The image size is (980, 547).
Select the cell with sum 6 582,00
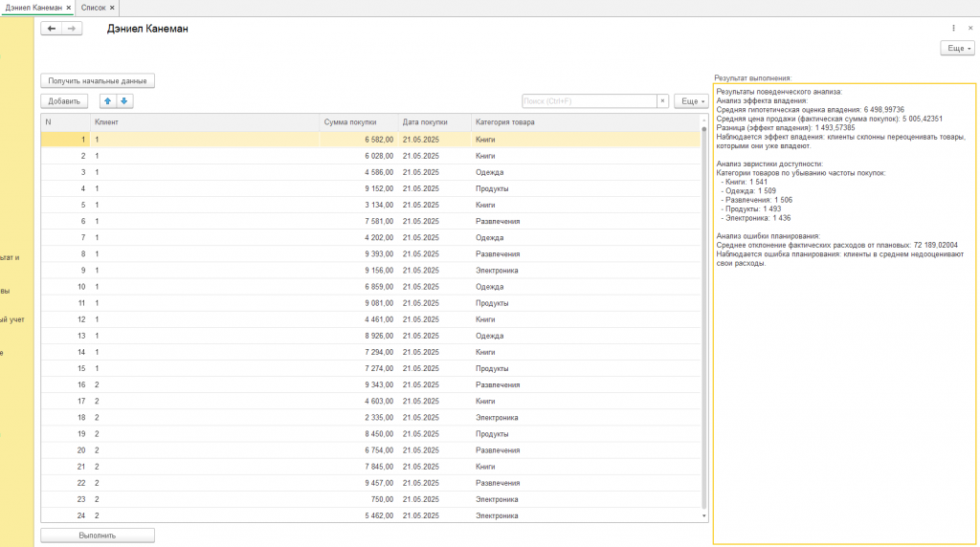click(x=359, y=140)
